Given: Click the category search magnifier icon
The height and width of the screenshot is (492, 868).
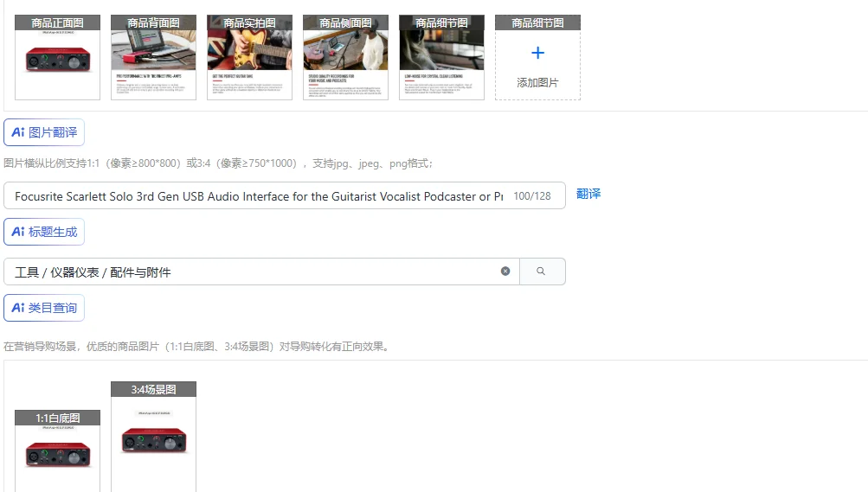Looking at the screenshot, I should (x=541, y=272).
